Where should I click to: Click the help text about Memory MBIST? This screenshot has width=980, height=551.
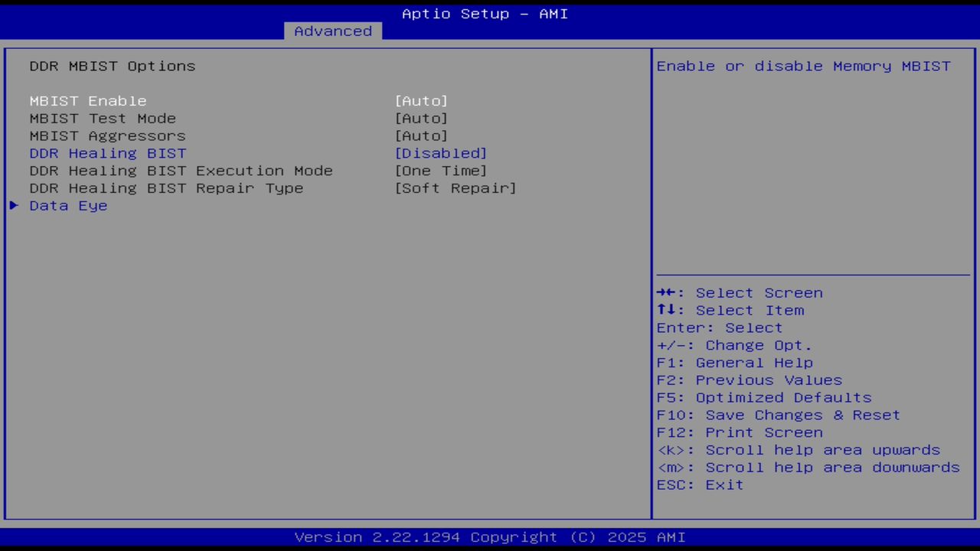[803, 66]
